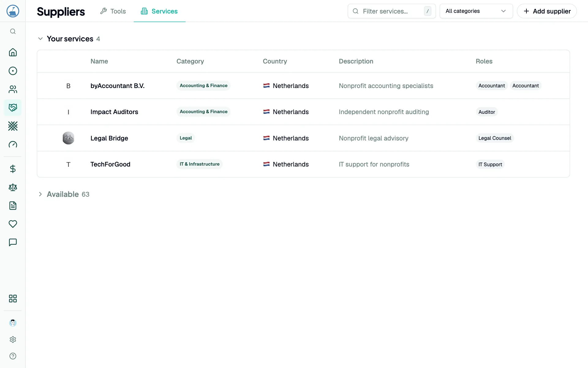Open the heart icon in sidebar
Screen dimensions: 588x368
13,224
